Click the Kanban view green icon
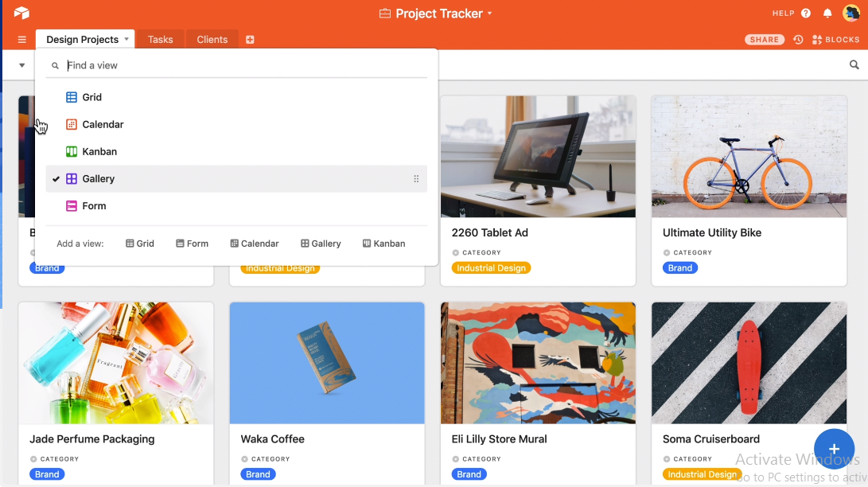This screenshot has height=487, width=868. click(72, 152)
